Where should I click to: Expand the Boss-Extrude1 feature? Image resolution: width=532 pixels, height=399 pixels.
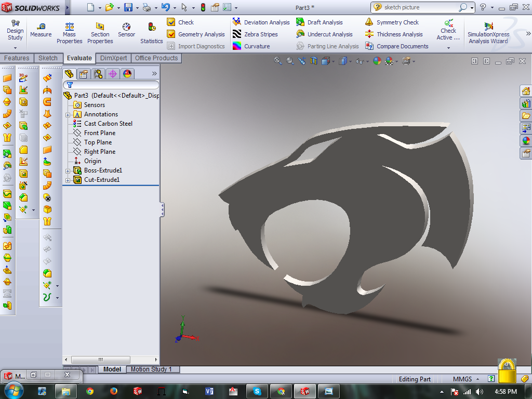[68, 171]
